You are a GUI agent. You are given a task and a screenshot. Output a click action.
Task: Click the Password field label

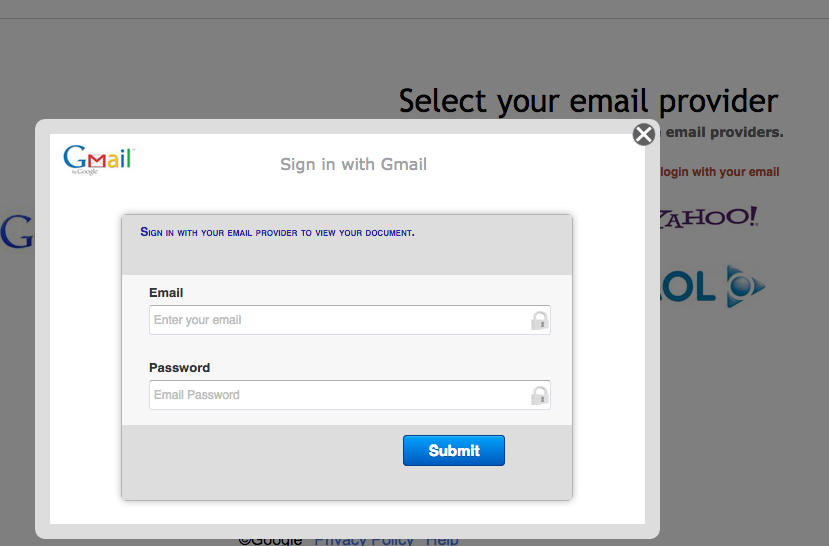(x=179, y=368)
